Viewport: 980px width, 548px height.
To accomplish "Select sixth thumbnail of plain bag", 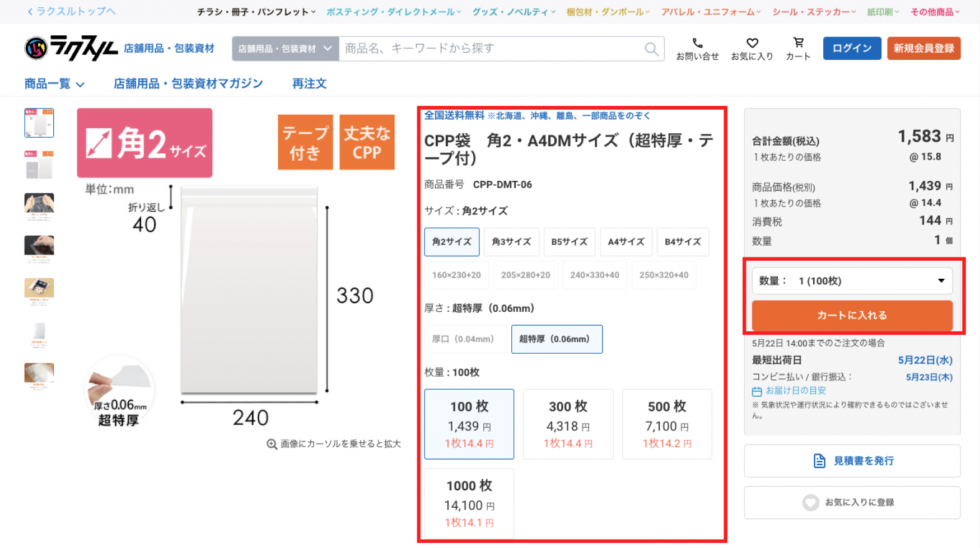I will pyautogui.click(x=39, y=335).
